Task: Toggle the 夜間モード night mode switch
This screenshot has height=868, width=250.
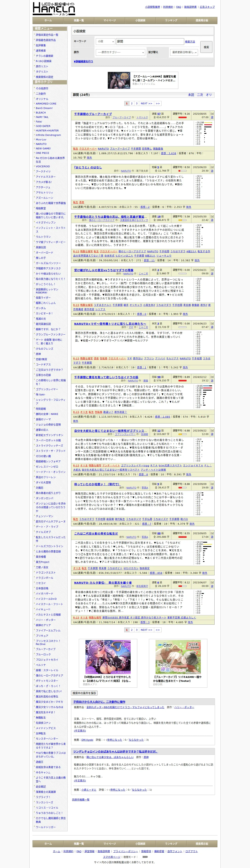Action: (x=145, y=856)
